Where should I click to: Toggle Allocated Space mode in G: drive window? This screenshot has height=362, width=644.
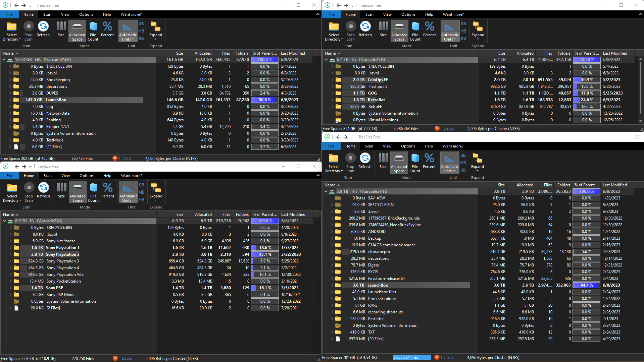[77, 31]
